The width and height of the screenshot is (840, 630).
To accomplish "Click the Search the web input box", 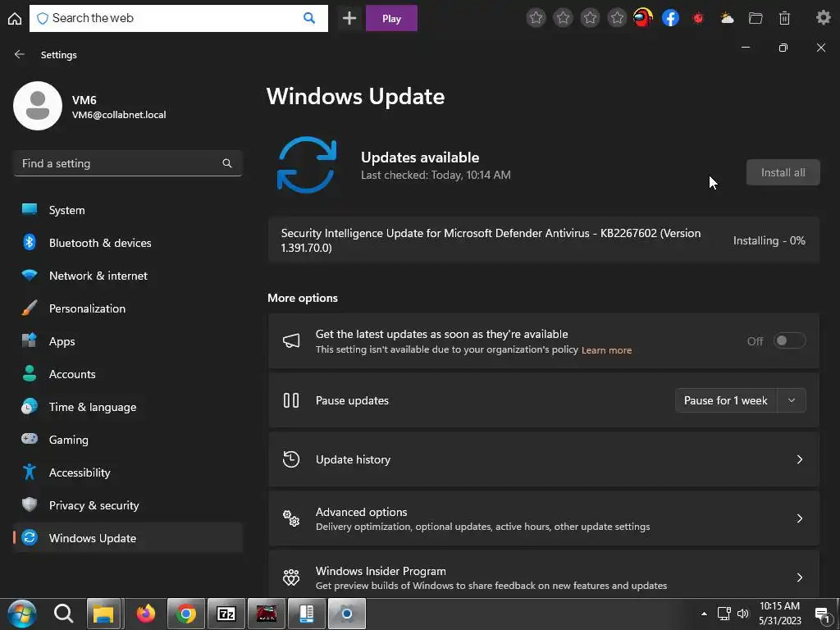I will [x=178, y=18].
